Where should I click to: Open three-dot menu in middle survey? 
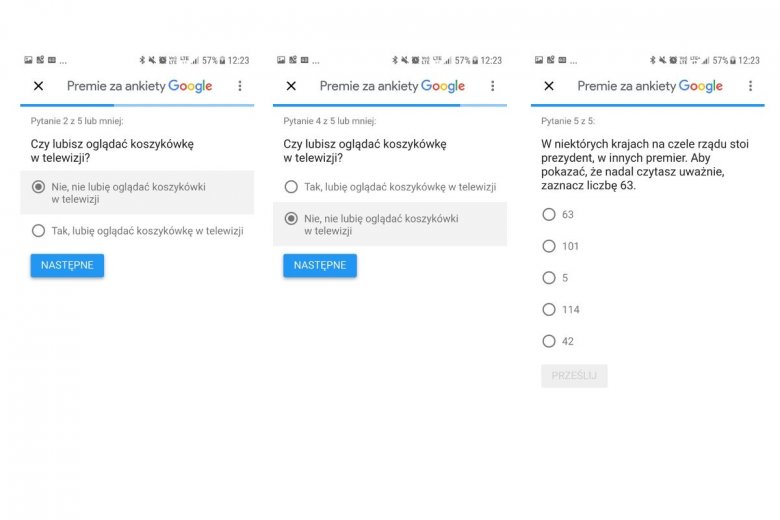point(492,86)
